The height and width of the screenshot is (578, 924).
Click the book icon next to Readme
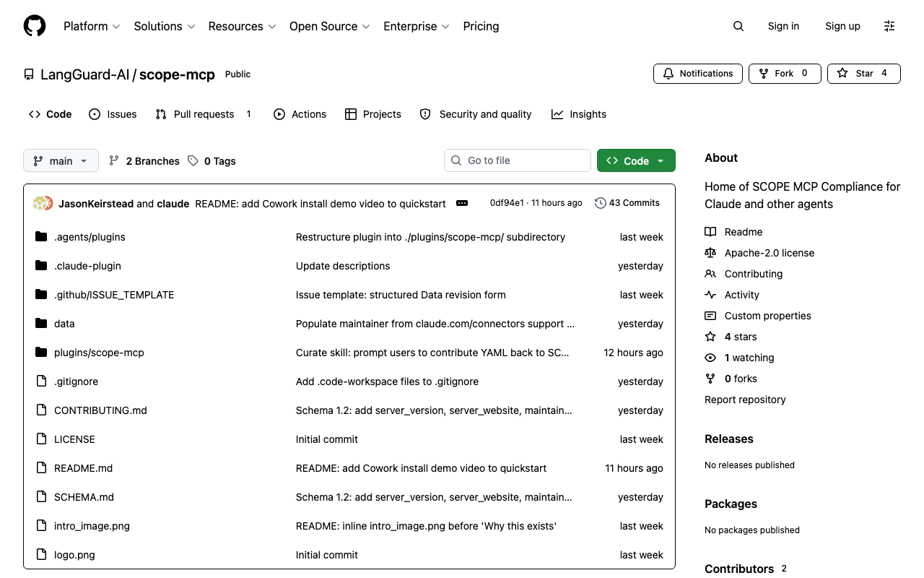pyautogui.click(x=710, y=232)
